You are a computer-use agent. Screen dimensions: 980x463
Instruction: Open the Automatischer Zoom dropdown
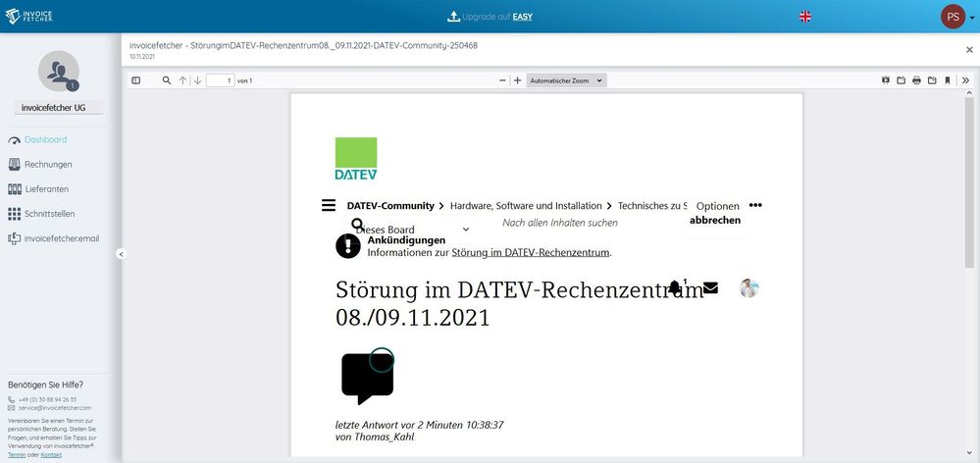point(566,80)
